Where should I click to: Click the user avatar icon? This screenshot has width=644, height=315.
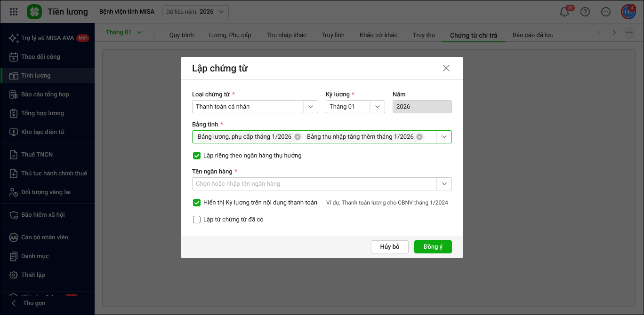[x=628, y=12]
